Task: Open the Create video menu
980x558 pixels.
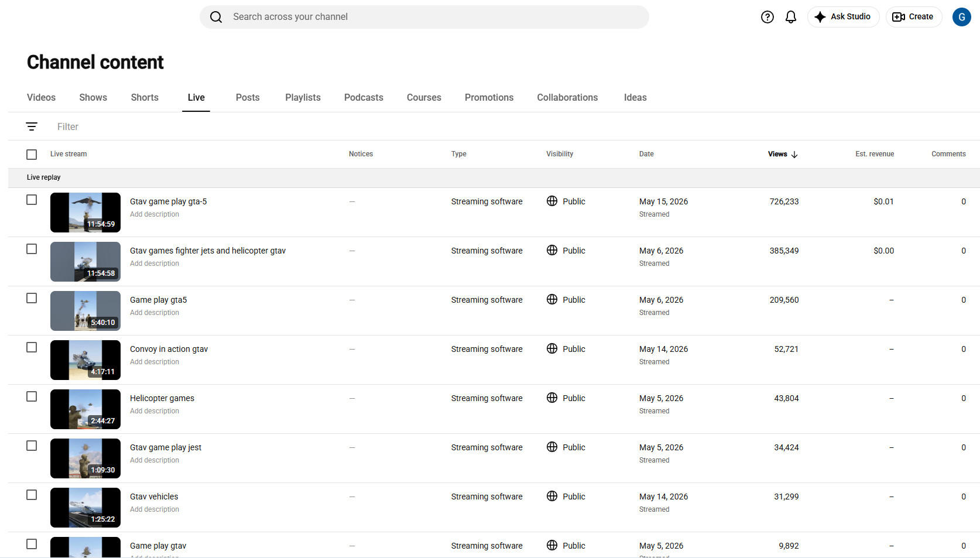Action: (913, 17)
